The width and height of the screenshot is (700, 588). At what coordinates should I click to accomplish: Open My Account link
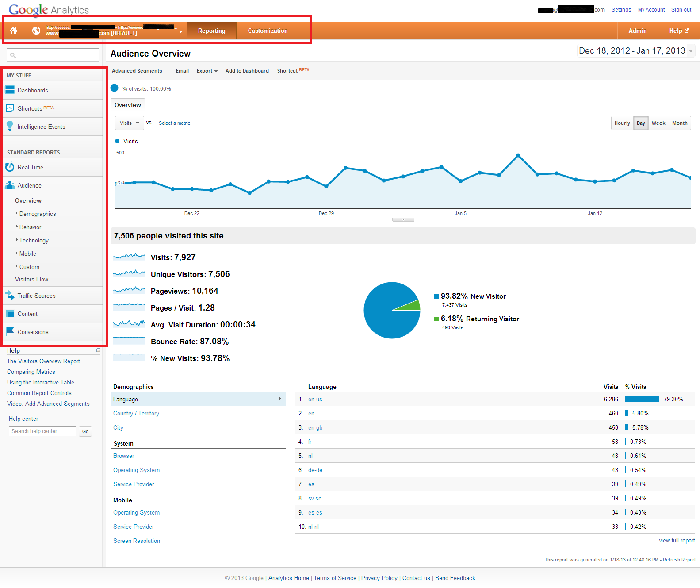pos(651,10)
